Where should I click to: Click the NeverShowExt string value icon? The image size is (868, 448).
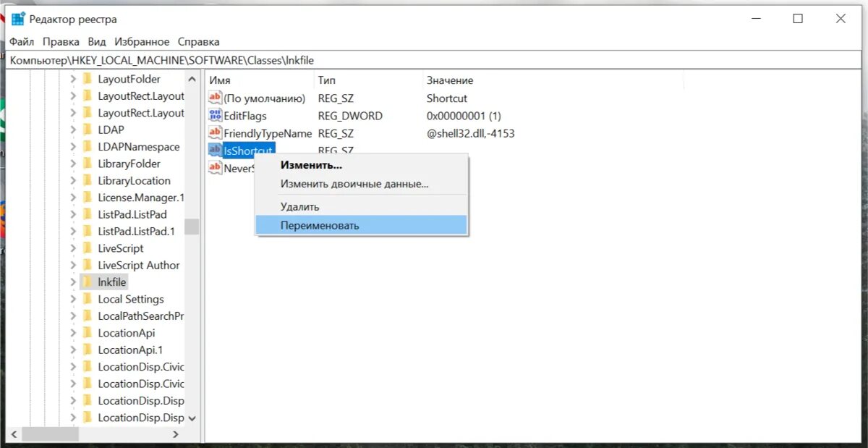coord(215,168)
